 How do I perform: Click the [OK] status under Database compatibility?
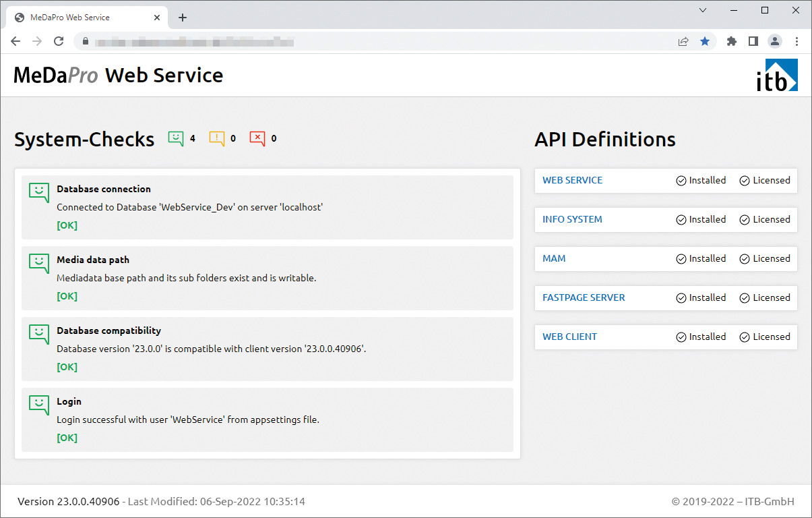click(67, 367)
